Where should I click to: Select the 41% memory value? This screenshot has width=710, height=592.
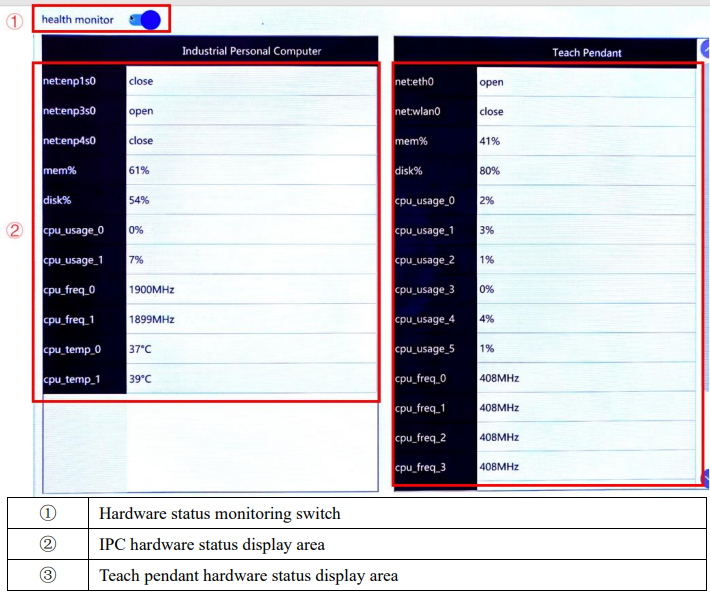489,141
